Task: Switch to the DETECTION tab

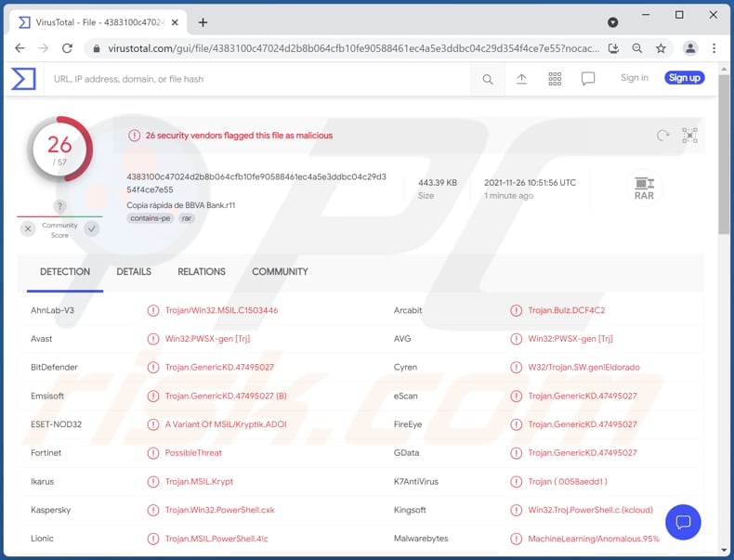Action: tap(65, 272)
